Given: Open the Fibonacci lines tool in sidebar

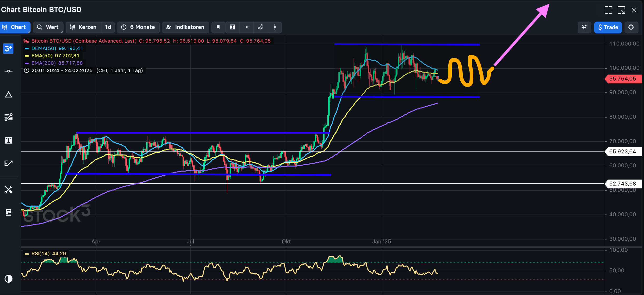Looking at the screenshot, I should [8, 117].
